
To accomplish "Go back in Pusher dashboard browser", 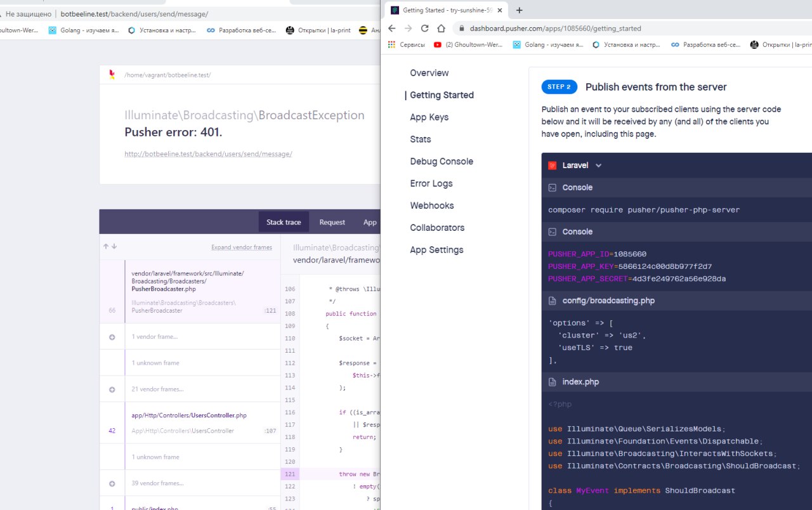I will [x=391, y=29].
